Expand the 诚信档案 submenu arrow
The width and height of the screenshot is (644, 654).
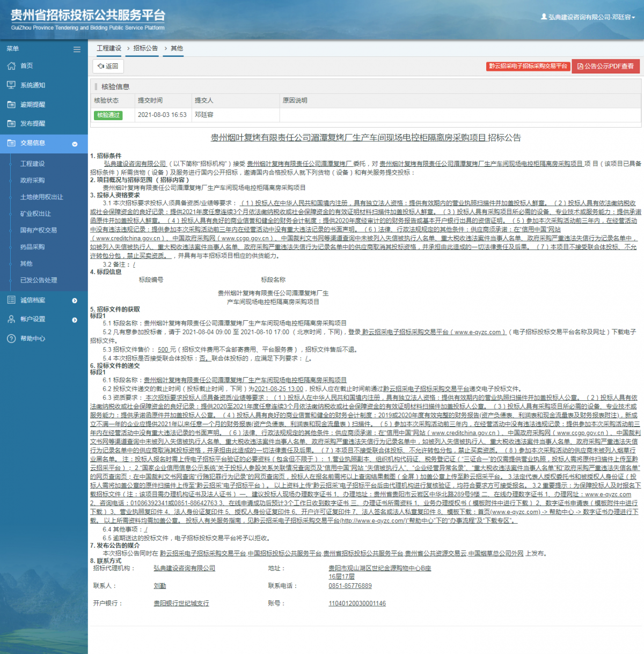(x=75, y=300)
